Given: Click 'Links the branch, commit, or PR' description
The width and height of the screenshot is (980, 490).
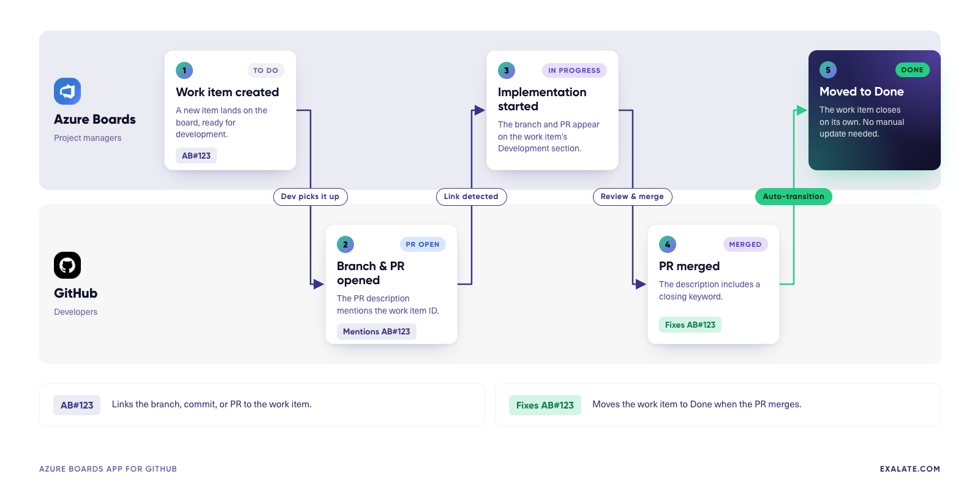Looking at the screenshot, I should pyautogui.click(x=212, y=404).
